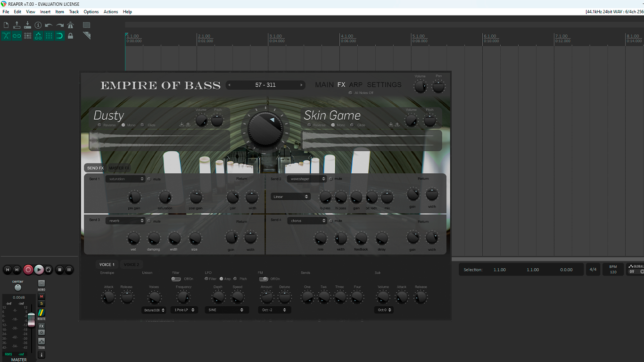Open Project Settings info icon
The width and height of the screenshot is (644, 362).
click(x=38, y=25)
